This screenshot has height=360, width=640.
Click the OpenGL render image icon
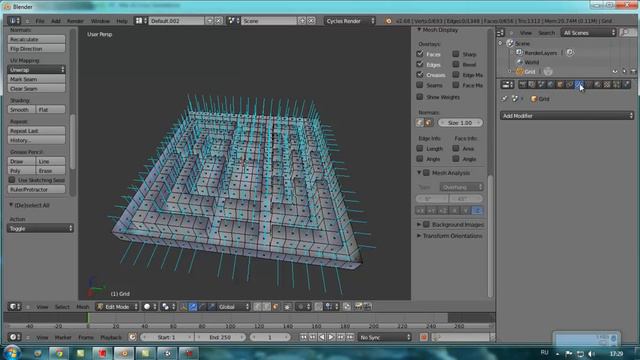358,307
